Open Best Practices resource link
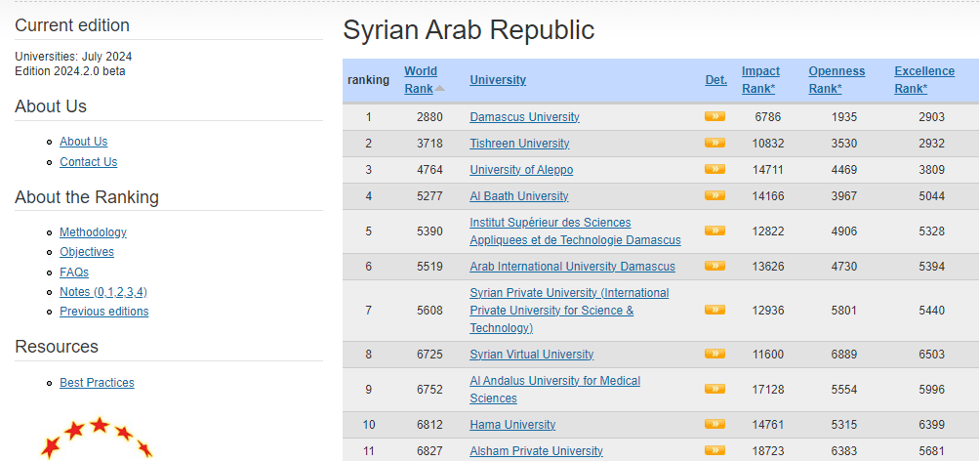The width and height of the screenshot is (980, 461). (97, 383)
